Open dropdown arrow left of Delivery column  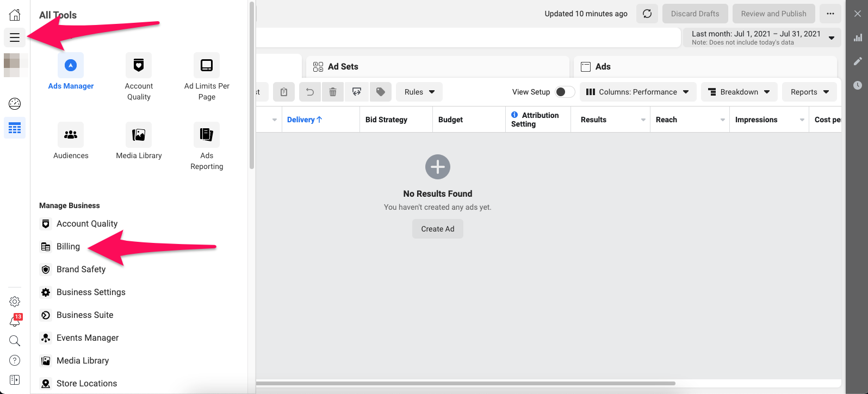coord(275,120)
